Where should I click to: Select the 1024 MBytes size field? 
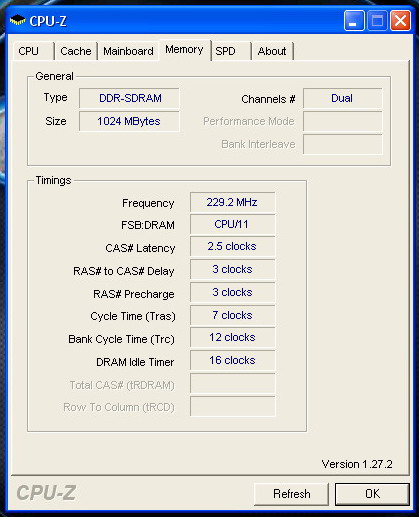coord(129,121)
